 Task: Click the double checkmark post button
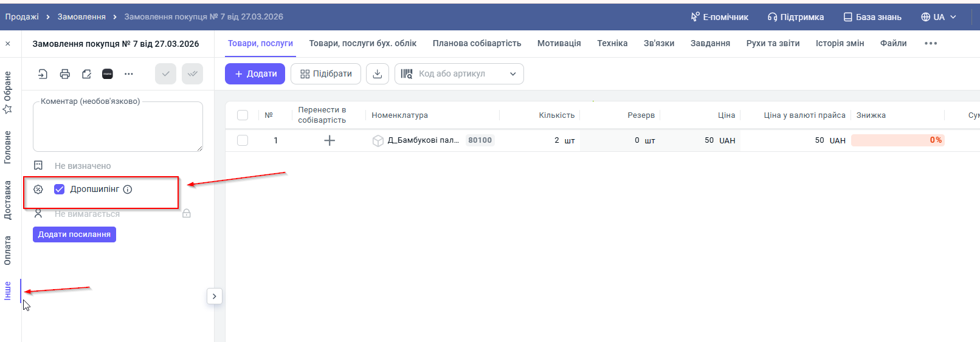point(192,74)
